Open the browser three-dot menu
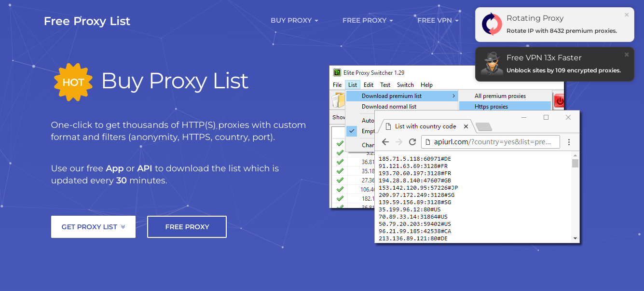Viewport: 644px width, 291px height. pos(569,142)
